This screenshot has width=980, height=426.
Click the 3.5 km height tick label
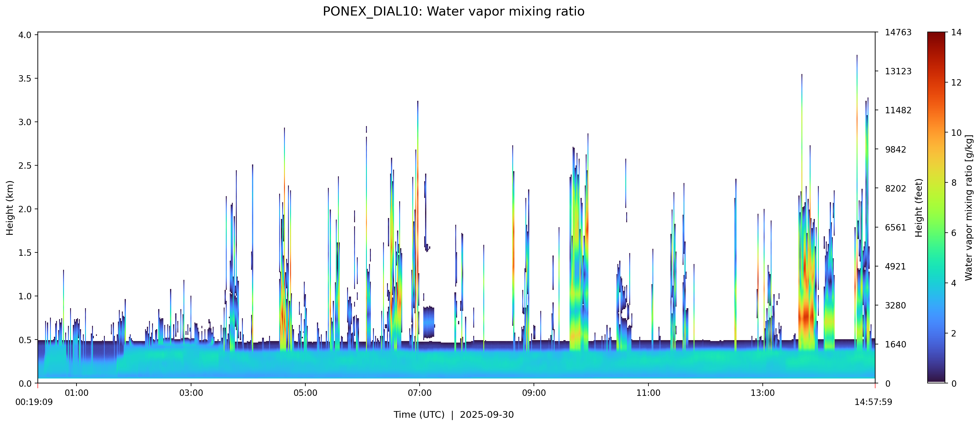(x=25, y=78)
